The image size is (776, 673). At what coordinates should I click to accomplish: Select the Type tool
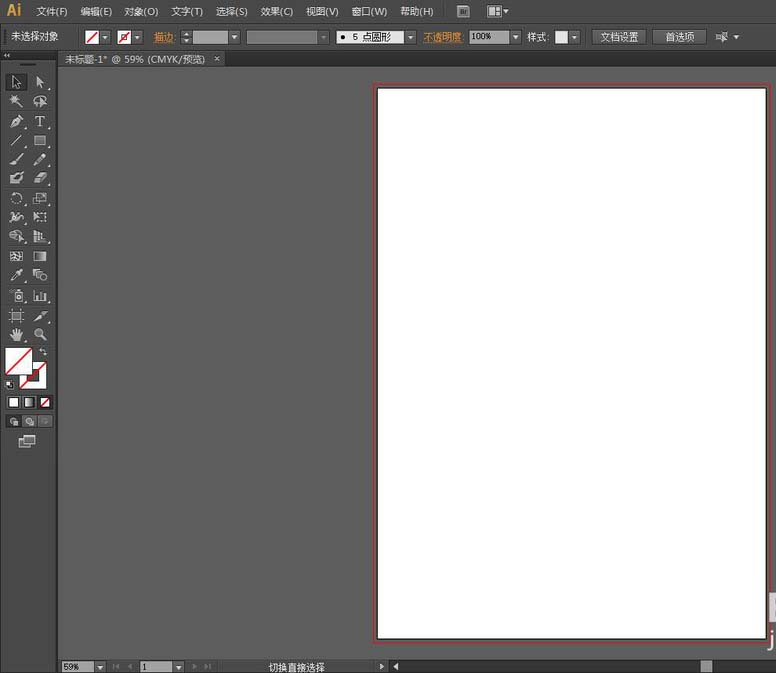pos(40,121)
